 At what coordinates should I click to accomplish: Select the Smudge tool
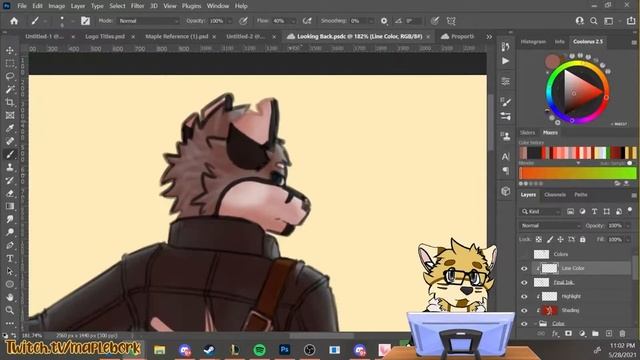[x=10, y=219]
